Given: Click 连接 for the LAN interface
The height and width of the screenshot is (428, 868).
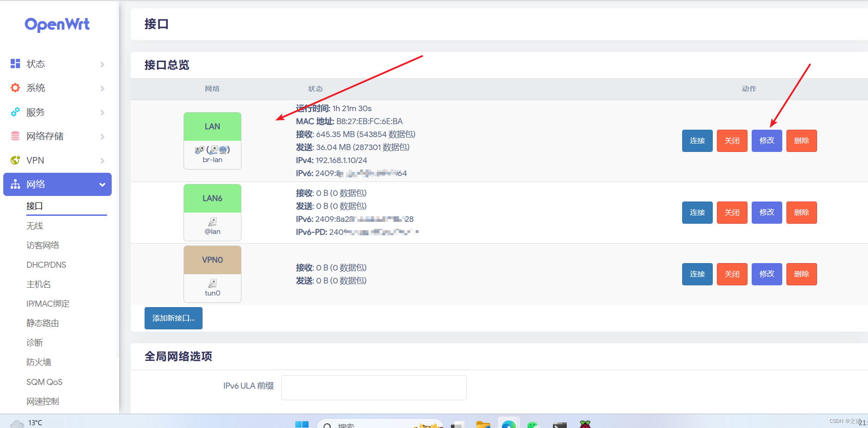Looking at the screenshot, I should 697,141.
